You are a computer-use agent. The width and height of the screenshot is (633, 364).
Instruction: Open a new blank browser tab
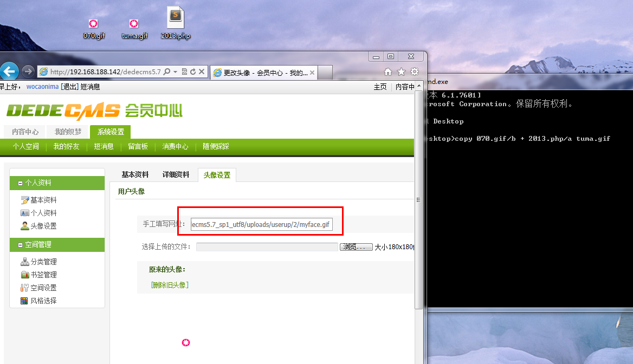(x=325, y=73)
